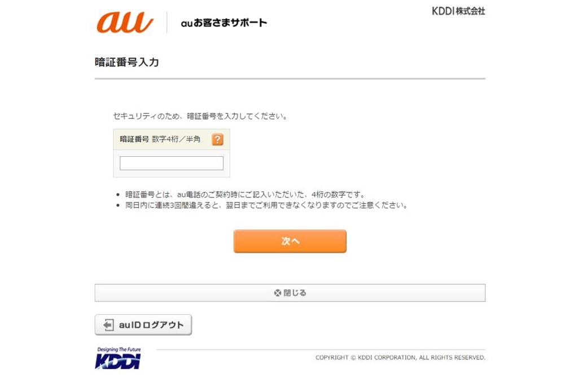Click the orange 次へ button
This screenshot has height=392, width=578.
(290, 241)
